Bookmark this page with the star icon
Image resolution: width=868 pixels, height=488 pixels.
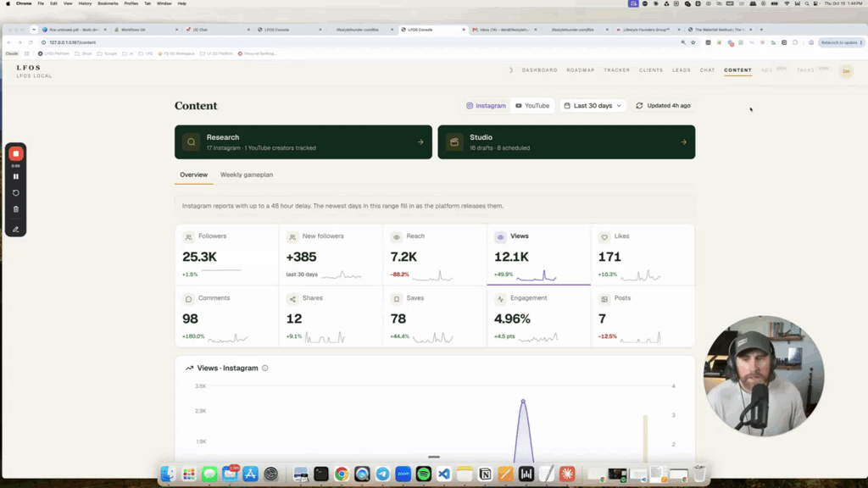click(x=693, y=42)
